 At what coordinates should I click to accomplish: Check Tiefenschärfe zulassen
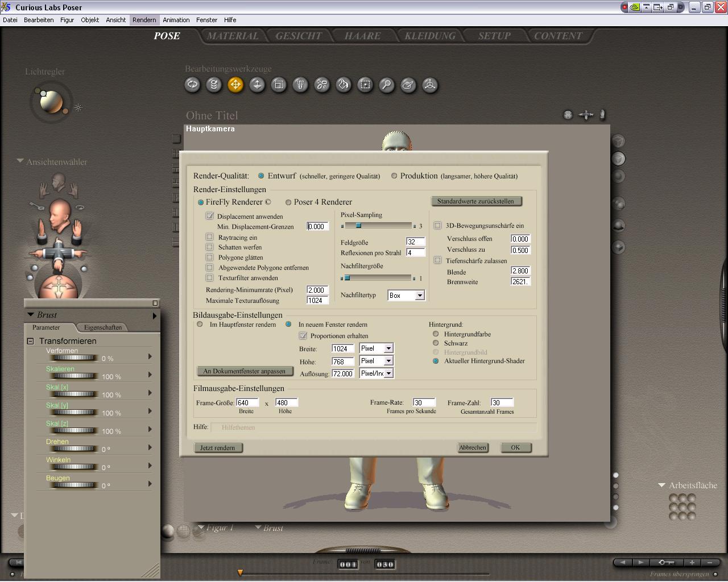(438, 260)
